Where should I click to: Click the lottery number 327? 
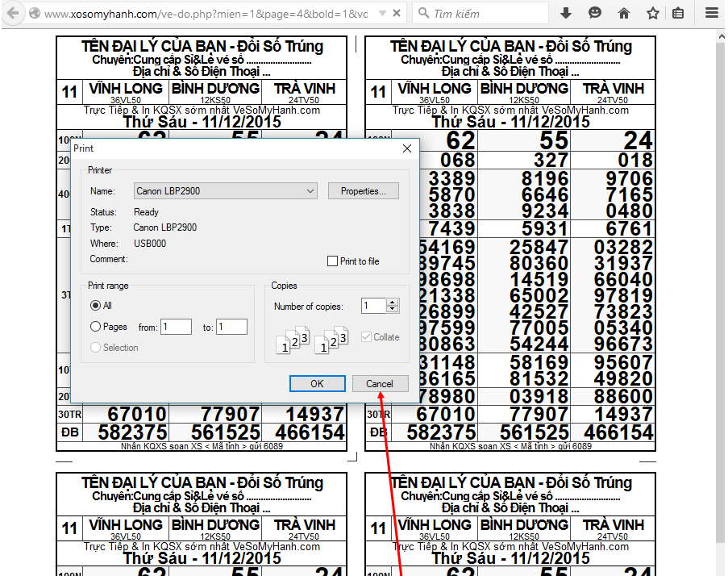[x=551, y=161]
